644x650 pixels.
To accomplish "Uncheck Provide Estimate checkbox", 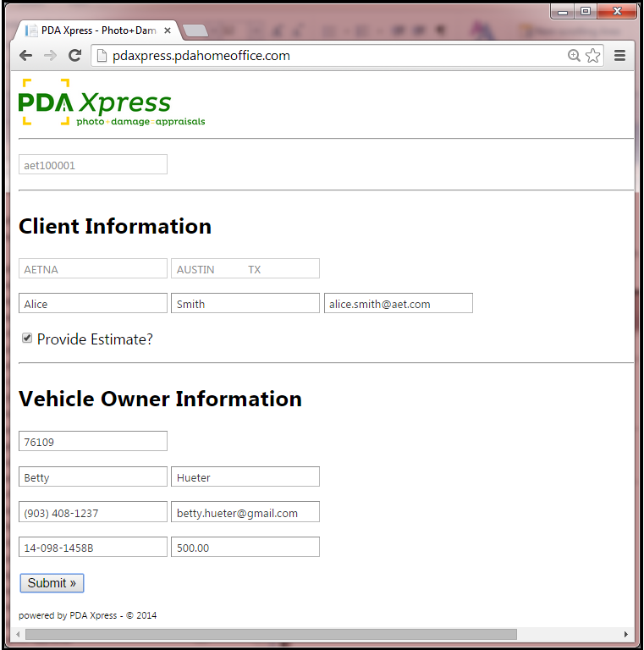I will pyautogui.click(x=27, y=339).
